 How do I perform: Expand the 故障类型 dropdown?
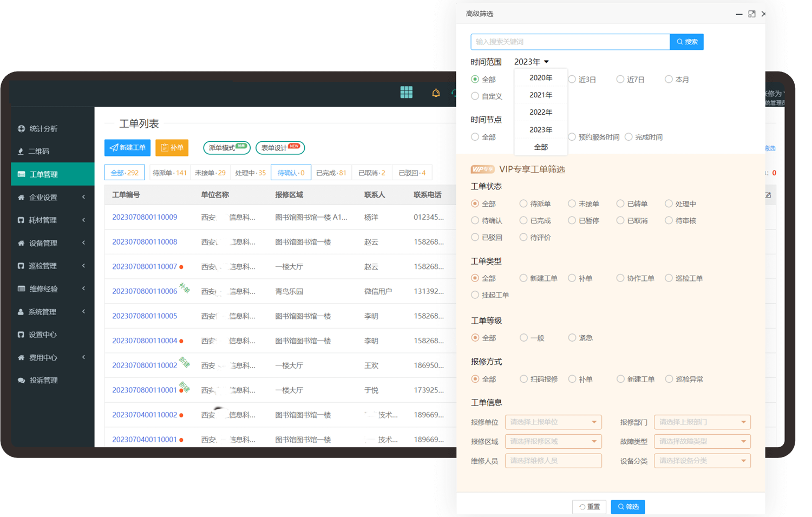(702, 442)
